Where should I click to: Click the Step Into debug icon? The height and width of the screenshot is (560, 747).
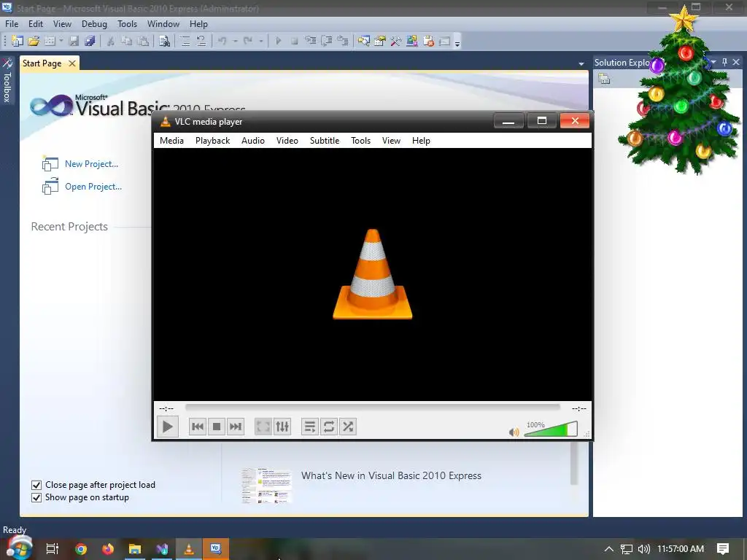coord(311,41)
